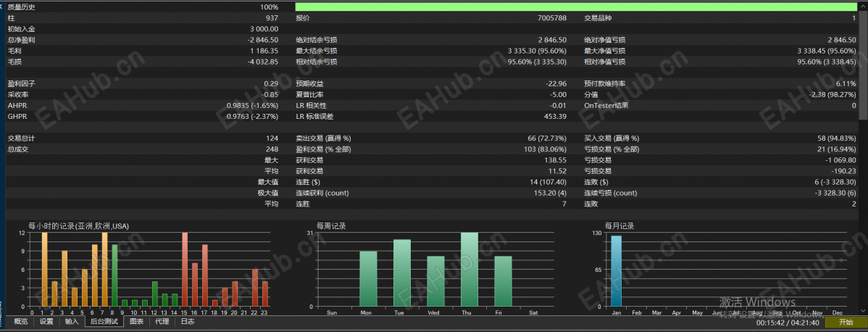Image resolution: width=868 pixels, height=332 pixels.
Task: Open the 设置 tab
Action: 46,321
